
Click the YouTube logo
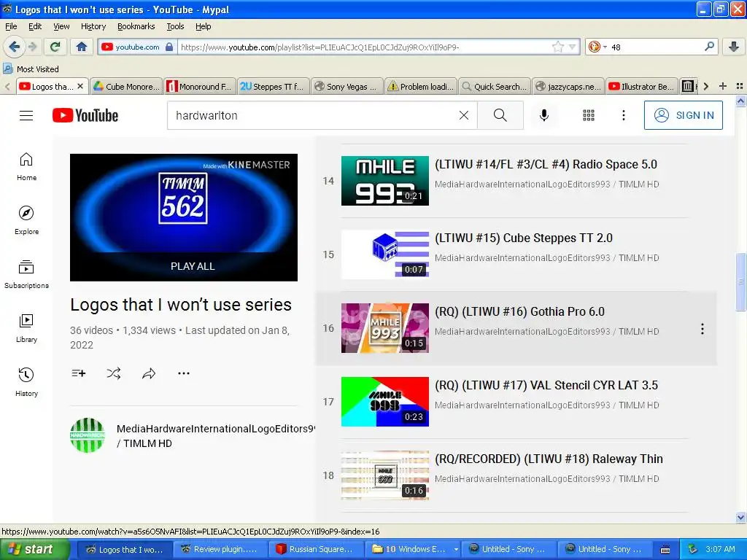(x=85, y=115)
